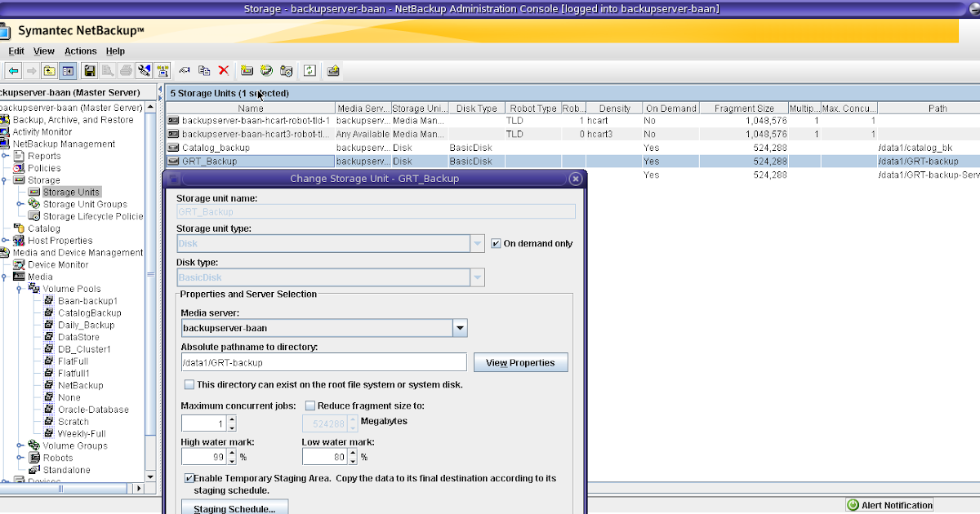This screenshot has width=980, height=514.
Task: Open the Edit menu
Action: coord(16,51)
